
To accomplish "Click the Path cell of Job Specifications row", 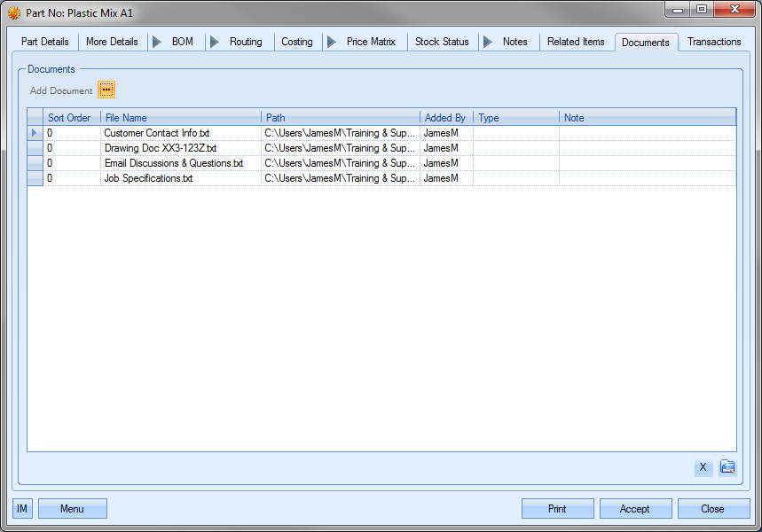I will (341, 178).
